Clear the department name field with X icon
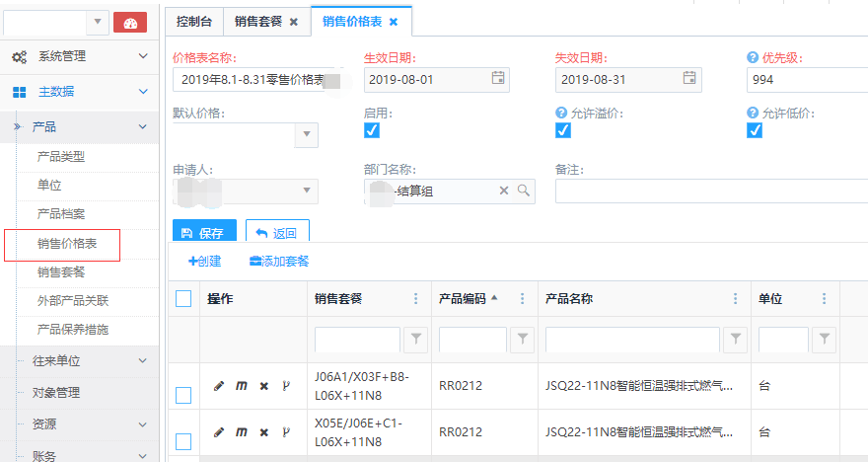Screen dimensions: 868x462 coord(504,191)
